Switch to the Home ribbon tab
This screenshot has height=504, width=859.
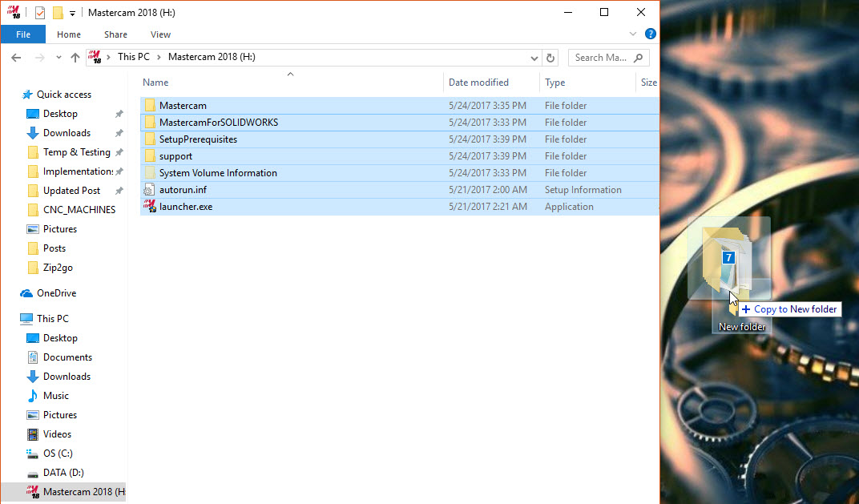[68, 34]
